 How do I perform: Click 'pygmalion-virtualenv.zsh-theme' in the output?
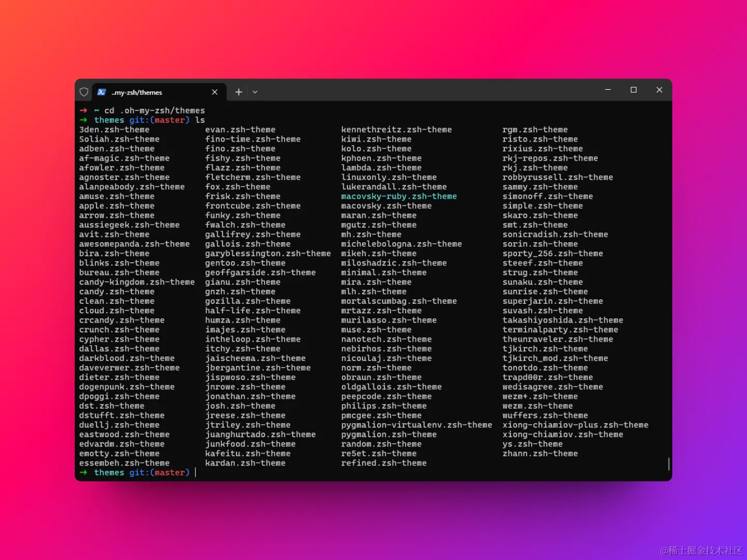pos(417,425)
